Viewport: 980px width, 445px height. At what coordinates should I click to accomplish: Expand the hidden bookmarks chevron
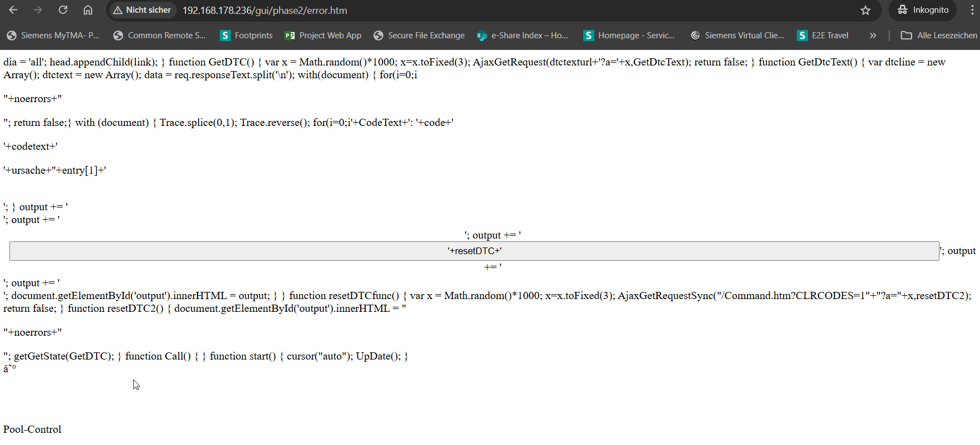tap(873, 36)
